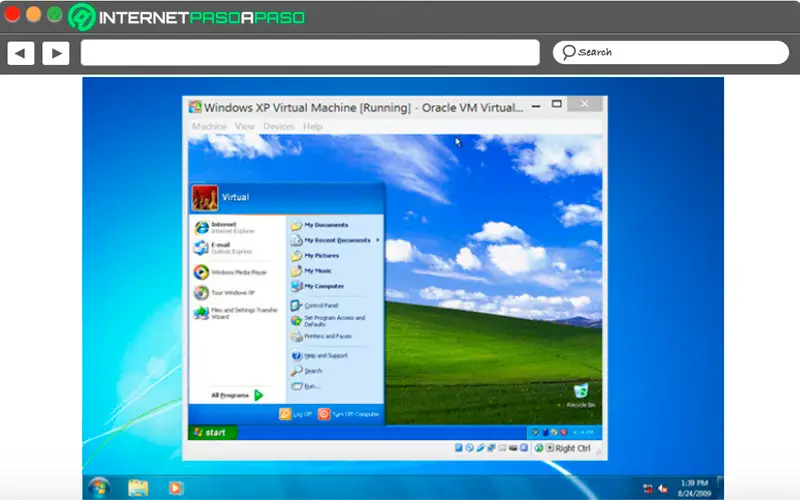Click the VirtualBox window title icon
Image resolution: width=800 pixels, height=500 pixels.
coord(195,107)
